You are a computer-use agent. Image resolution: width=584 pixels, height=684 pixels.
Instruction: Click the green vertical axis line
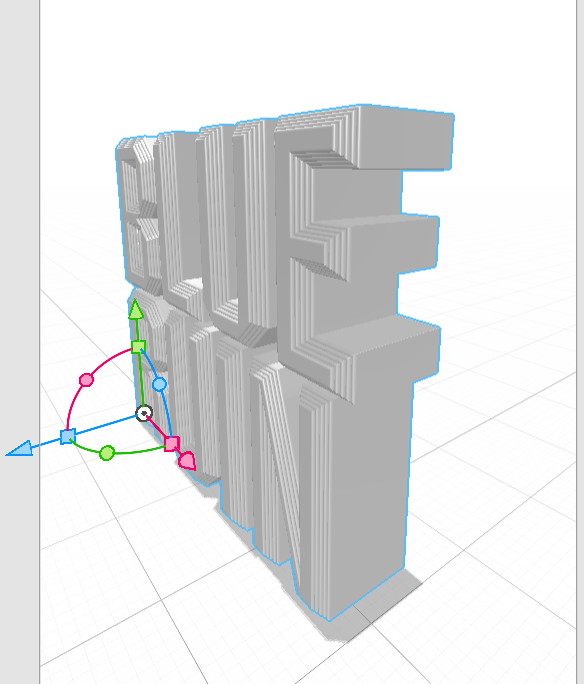[x=140, y=380]
